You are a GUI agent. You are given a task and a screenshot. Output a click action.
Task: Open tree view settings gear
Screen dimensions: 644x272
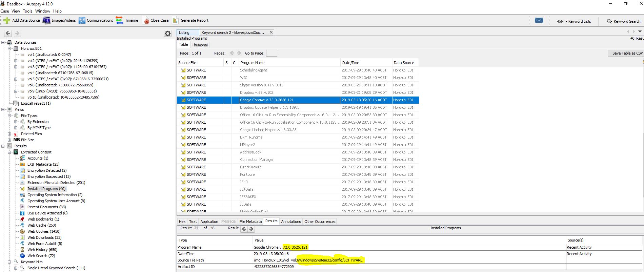(x=168, y=33)
